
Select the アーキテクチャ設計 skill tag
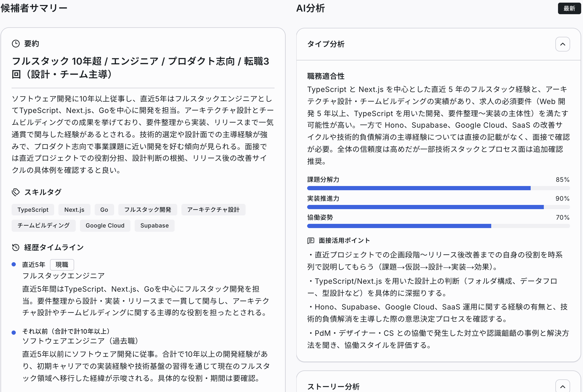(214, 210)
